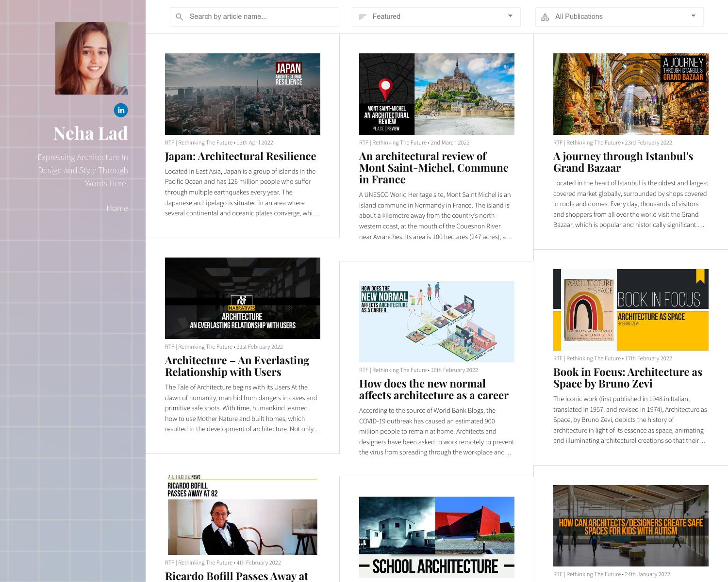Click the new normal career article image

(x=436, y=322)
